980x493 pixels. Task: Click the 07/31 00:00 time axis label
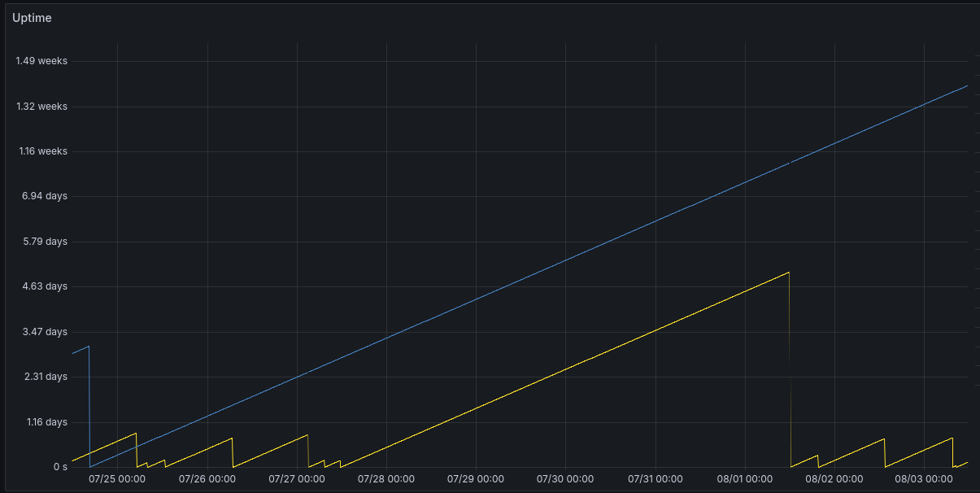coord(655,479)
